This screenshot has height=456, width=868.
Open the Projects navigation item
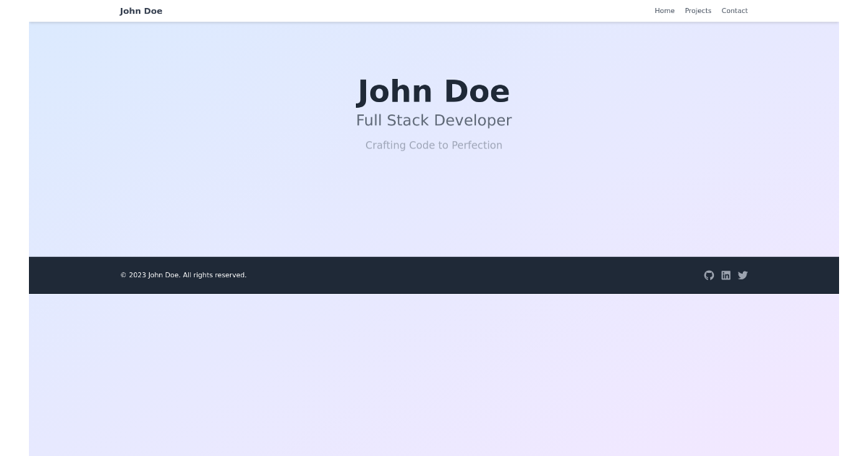[698, 11]
